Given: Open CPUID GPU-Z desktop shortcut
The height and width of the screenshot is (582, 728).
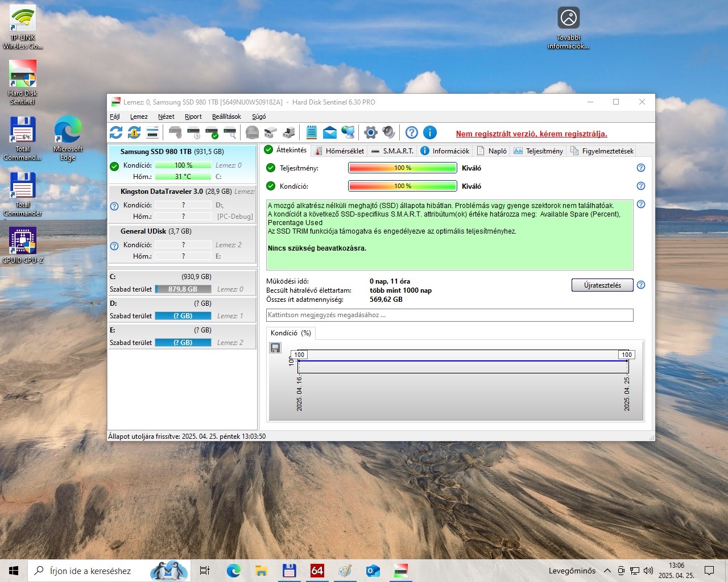Looking at the screenshot, I should coord(22,246).
